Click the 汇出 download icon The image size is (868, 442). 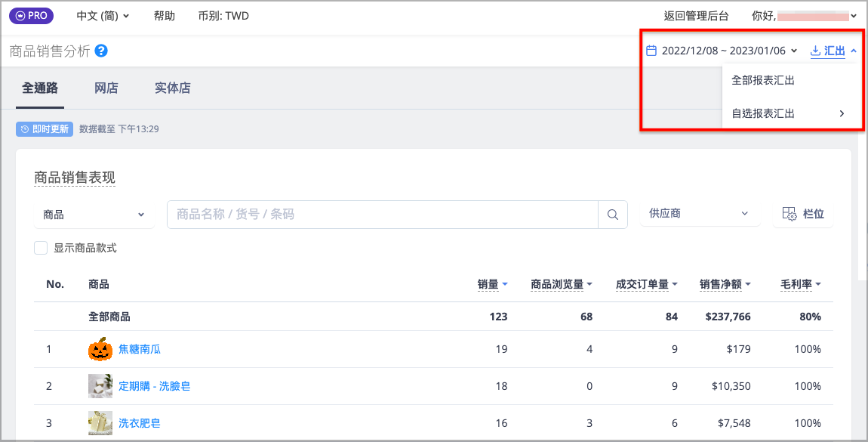[x=815, y=51]
